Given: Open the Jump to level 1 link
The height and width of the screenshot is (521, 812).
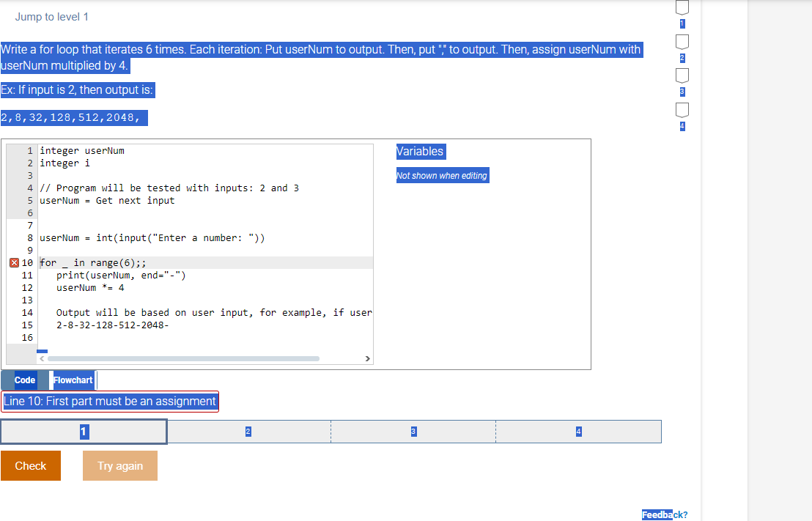Looking at the screenshot, I should coord(51,16).
